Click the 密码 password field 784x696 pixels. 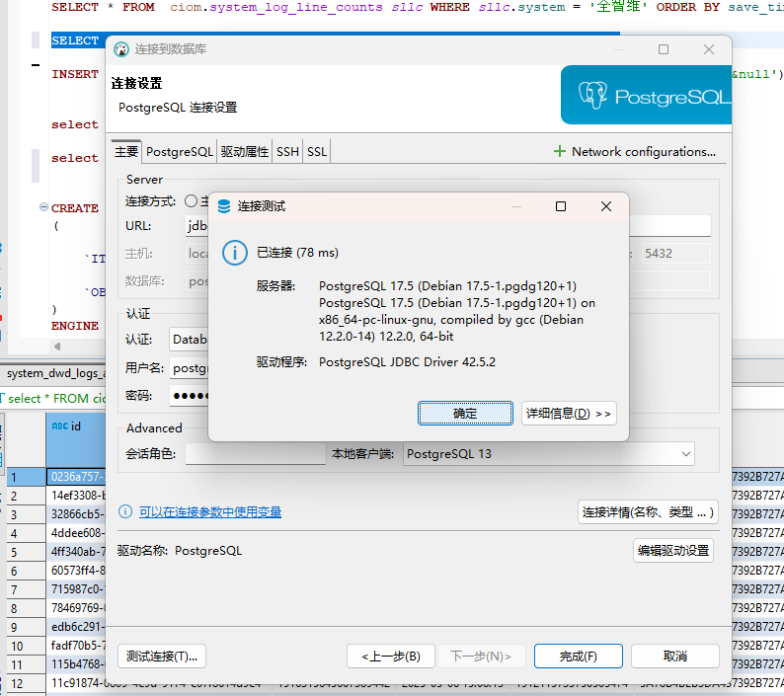tap(190, 396)
